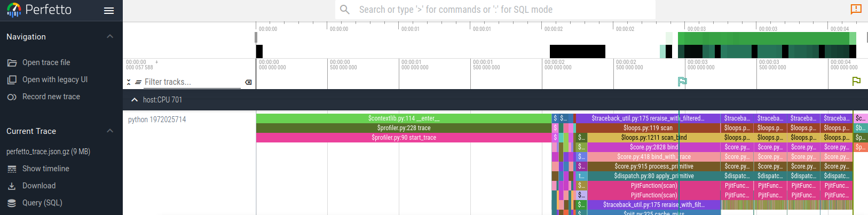The height and width of the screenshot is (215, 868).
Task: Select the pink profiler.py:90 start_trace slice
Action: click(404, 138)
